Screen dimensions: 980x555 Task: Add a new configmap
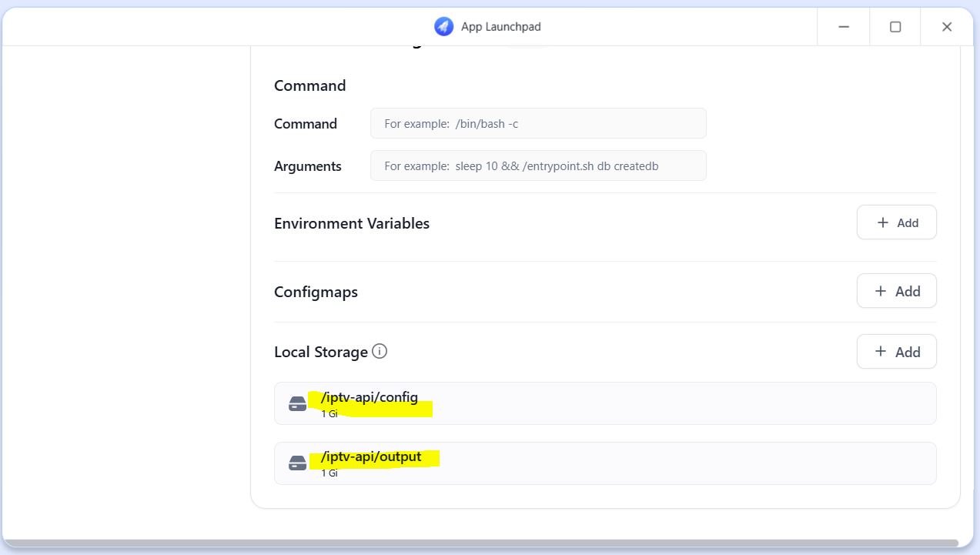coord(896,291)
